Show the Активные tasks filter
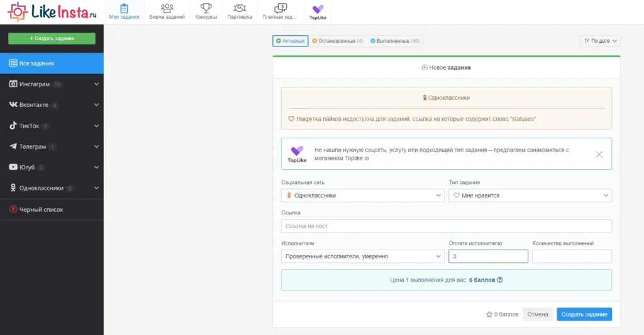The height and width of the screenshot is (335, 644). click(x=291, y=41)
